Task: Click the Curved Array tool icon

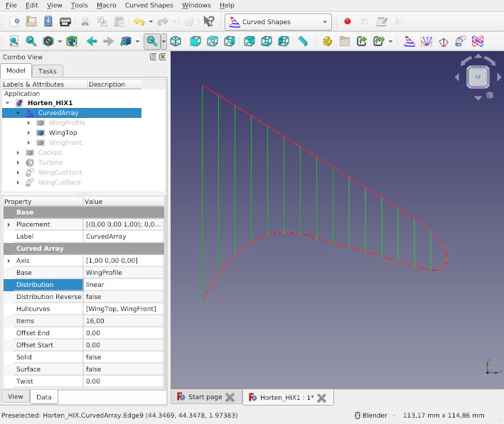Action: (409, 41)
